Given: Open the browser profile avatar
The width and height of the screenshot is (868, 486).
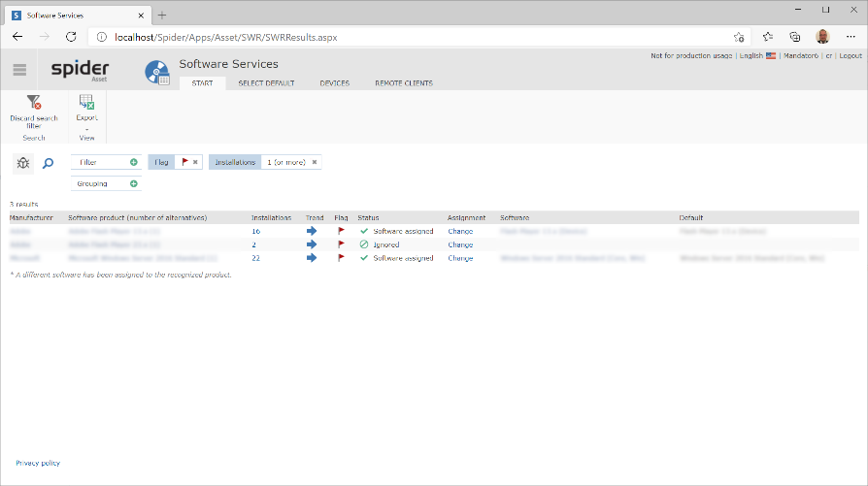Looking at the screenshot, I should [x=822, y=37].
